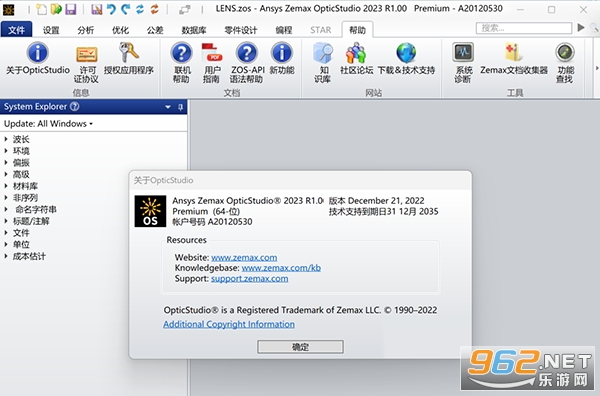Open Update: All Windows dropdown

pyautogui.click(x=48, y=124)
